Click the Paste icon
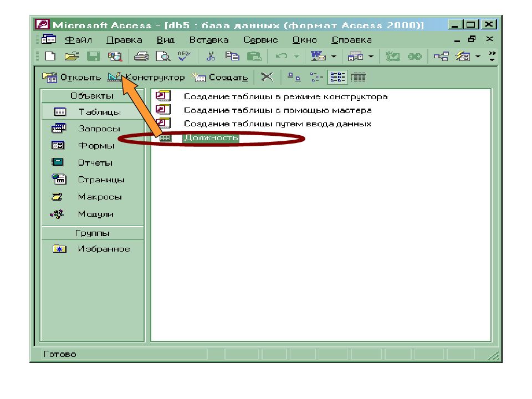The height and width of the screenshot is (399, 532). [254, 56]
